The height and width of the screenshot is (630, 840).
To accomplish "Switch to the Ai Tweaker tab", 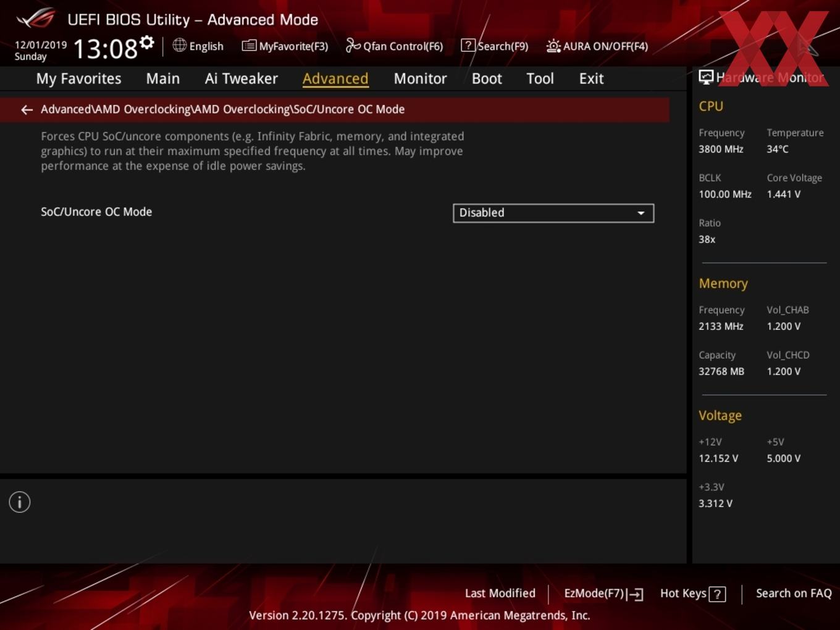I will [241, 78].
